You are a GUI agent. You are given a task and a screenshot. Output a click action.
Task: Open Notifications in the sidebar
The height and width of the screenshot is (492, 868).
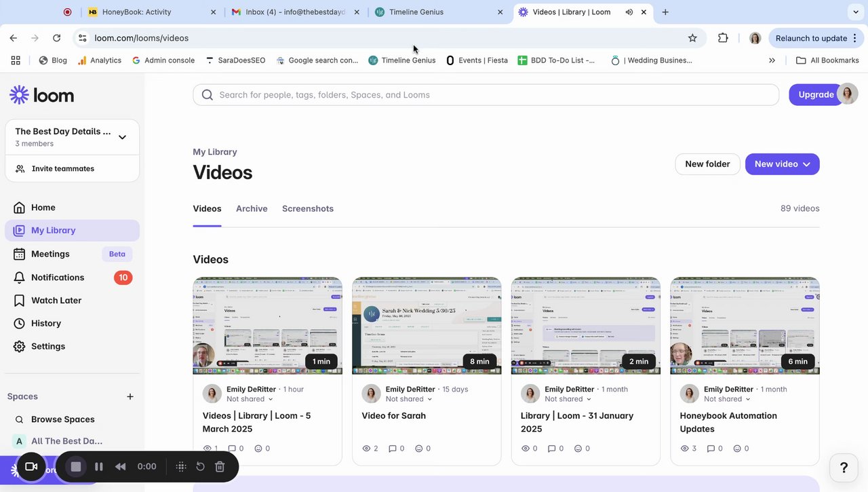(x=72, y=278)
